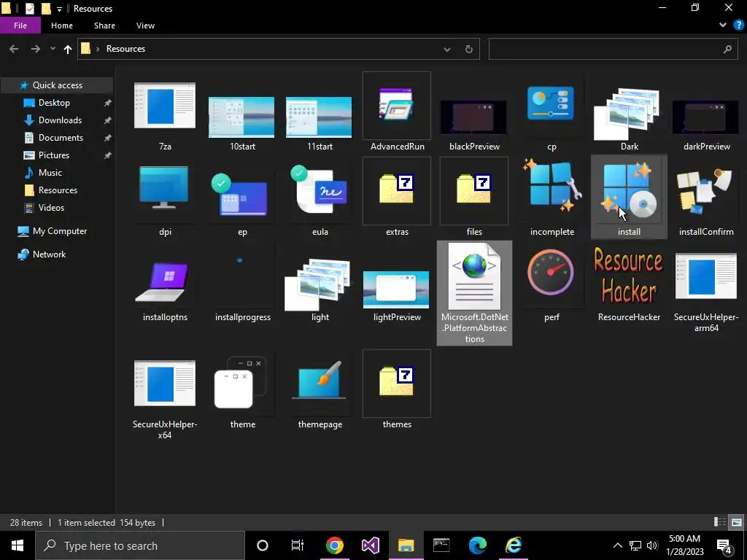The height and width of the screenshot is (560, 747).
Task: Open Desktop in navigation pane
Action: pyautogui.click(x=54, y=103)
